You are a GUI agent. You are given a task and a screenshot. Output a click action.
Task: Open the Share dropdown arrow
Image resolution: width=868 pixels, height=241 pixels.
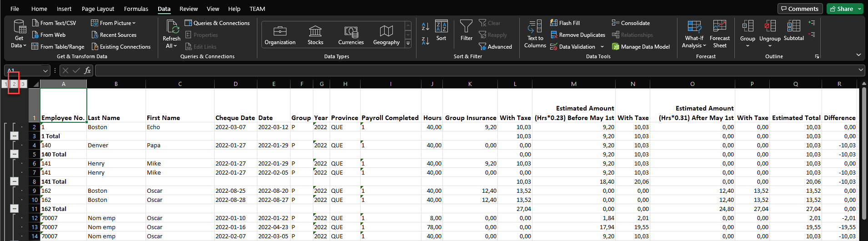(x=859, y=9)
